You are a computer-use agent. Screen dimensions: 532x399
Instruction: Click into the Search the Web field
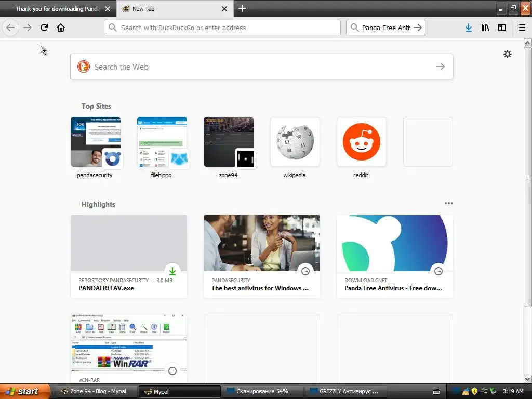(262, 66)
